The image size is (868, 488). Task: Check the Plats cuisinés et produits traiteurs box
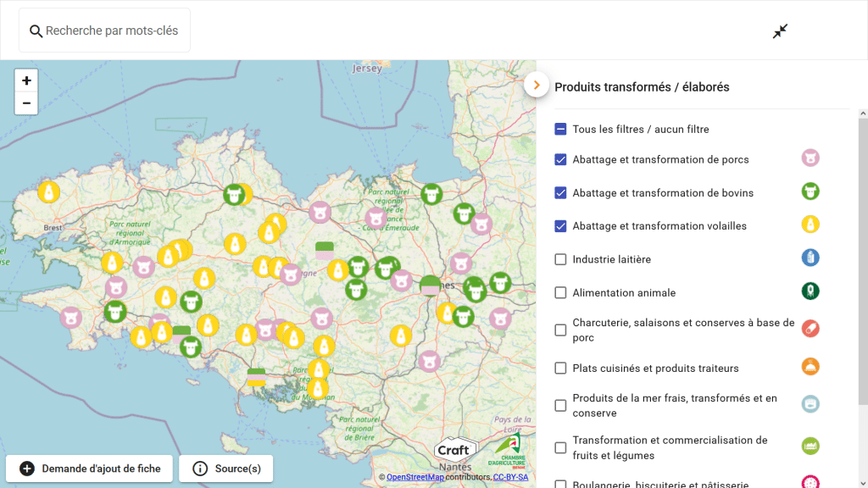click(560, 369)
